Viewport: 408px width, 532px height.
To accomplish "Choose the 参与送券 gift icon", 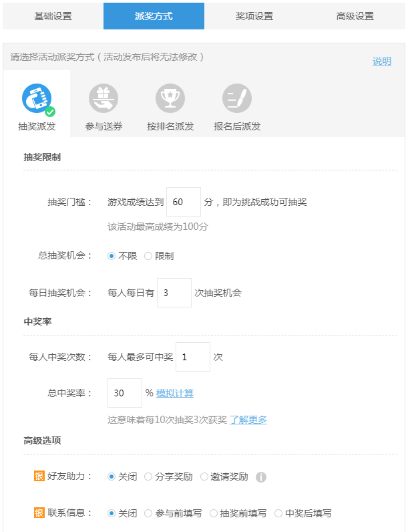I will 104,98.
